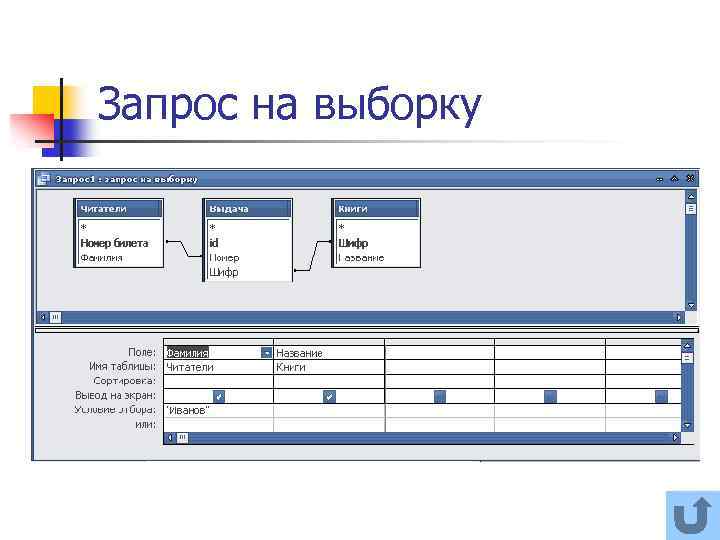
Task: Click the query grid vertical scrollbar thumb
Action: coord(687,357)
